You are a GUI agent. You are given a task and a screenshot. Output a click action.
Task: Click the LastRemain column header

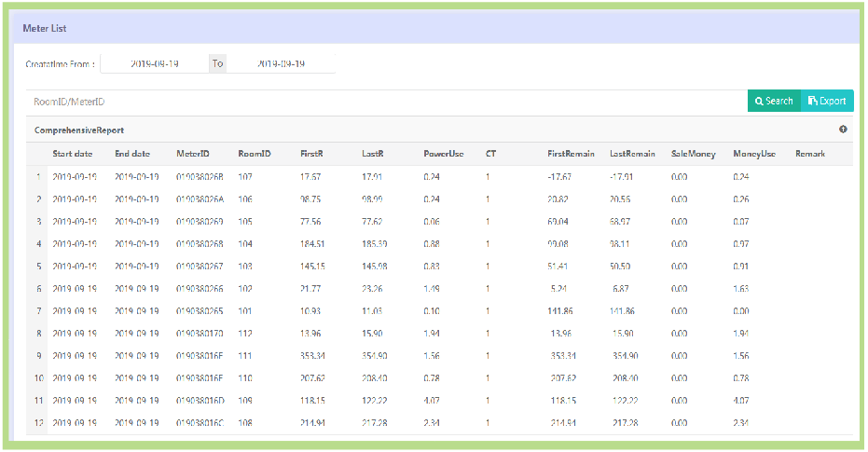[632, 154]
